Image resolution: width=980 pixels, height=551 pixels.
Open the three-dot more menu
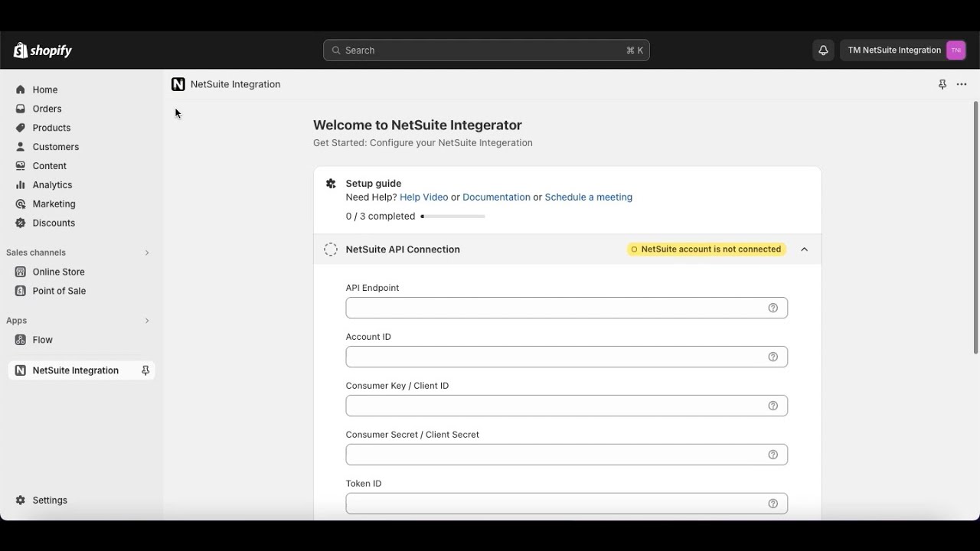pyautogui.click(x=962, y=84)
